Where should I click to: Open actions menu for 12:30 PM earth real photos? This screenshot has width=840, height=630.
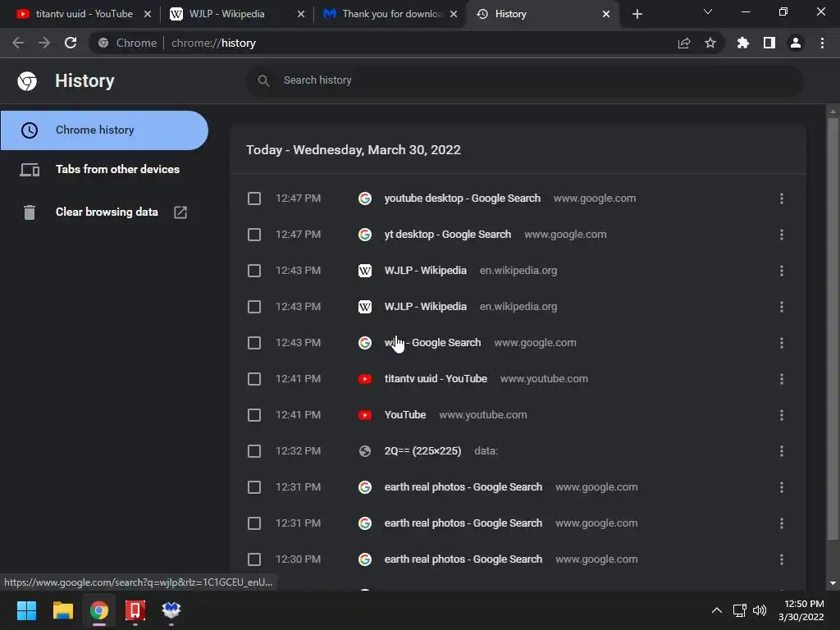(782, 559)
